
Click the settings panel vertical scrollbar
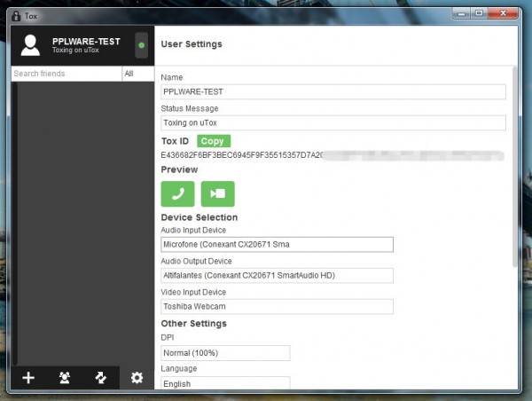coord(514,167)
